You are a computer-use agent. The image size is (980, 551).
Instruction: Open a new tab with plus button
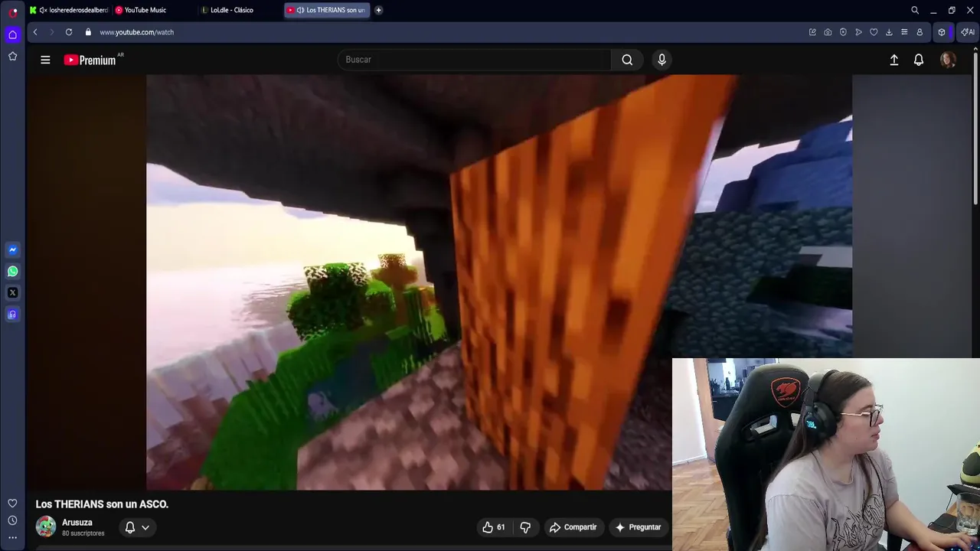378,10
